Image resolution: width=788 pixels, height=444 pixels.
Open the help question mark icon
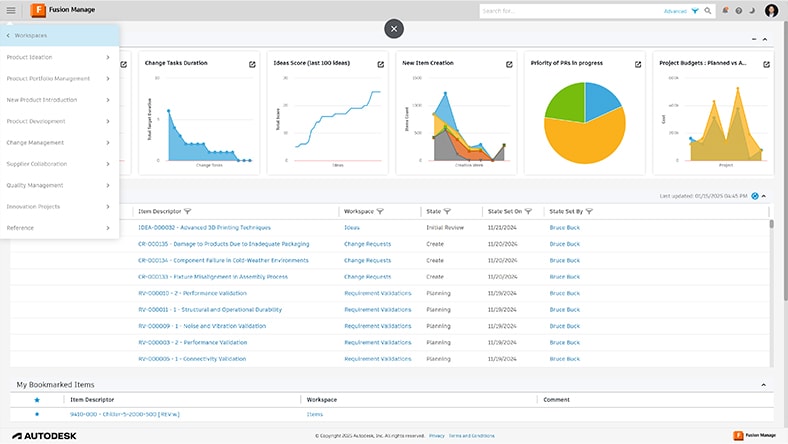pos(739,11)
